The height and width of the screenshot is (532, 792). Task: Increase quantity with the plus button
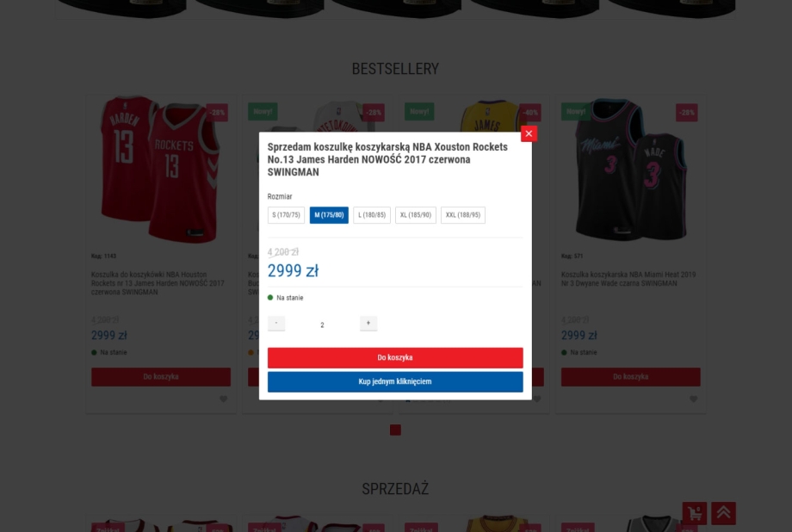pyautogui.click(x=368, y=323)
